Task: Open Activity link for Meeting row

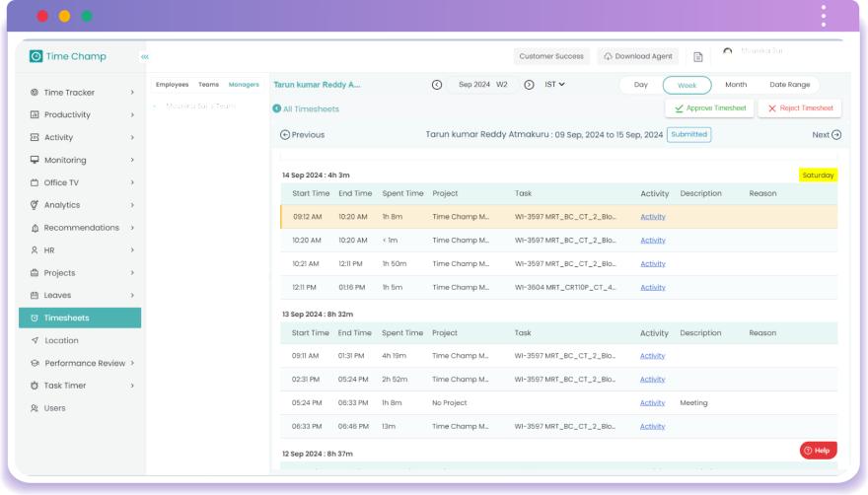Action: click(652, 403)
